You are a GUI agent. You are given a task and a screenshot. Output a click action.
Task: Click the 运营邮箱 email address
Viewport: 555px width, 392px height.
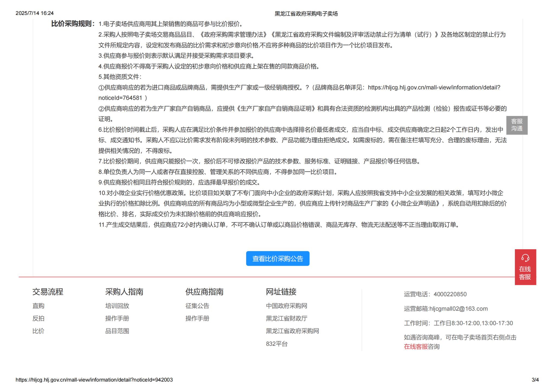(458, 309)
